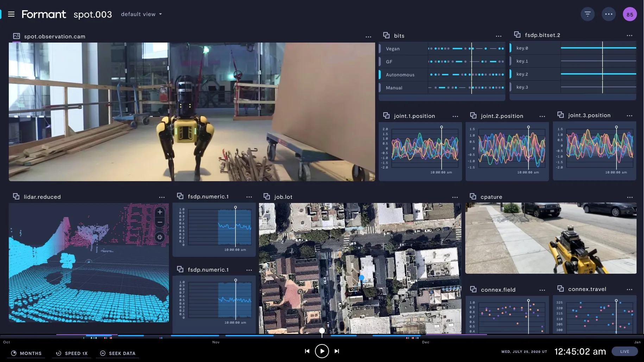Zoom out on the lidar.reduced view

click(x=160, y=222)
